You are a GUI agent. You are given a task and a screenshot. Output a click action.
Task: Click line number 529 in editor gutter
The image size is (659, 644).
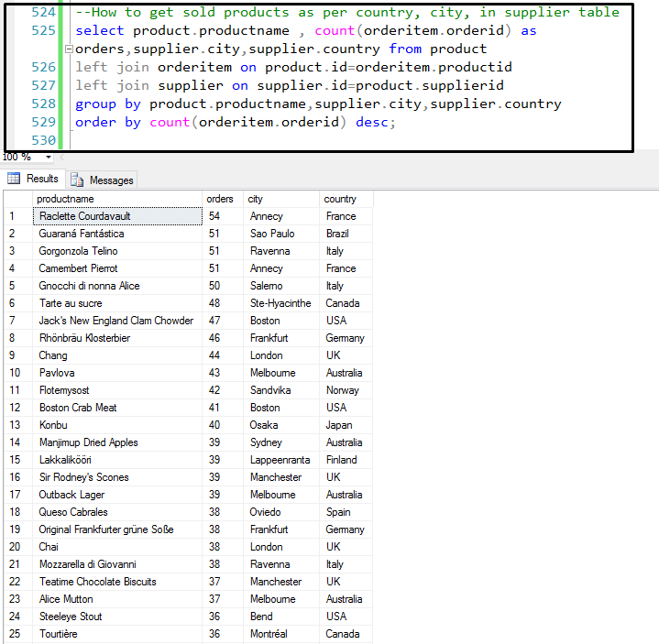pos(43,122)
